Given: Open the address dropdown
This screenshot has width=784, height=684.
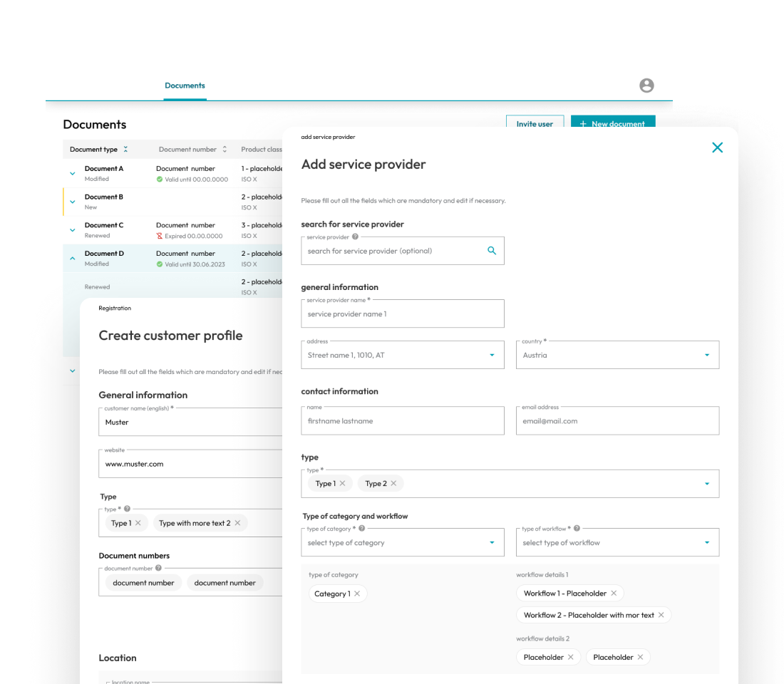Looking at the screenshot, I should (492, 355).
